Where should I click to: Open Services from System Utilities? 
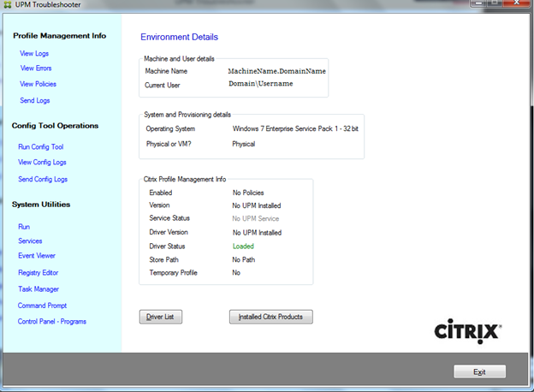[x=30, y=241]
